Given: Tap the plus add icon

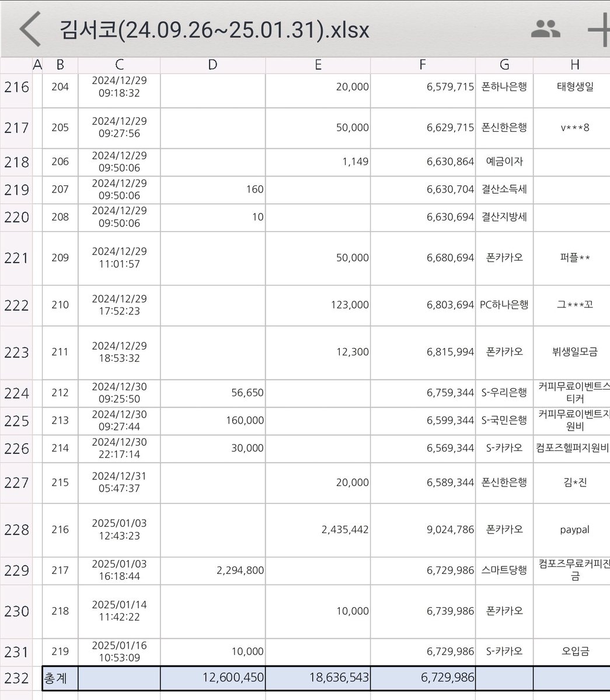Looking at the screenshot, I should [x=599, y=29].
